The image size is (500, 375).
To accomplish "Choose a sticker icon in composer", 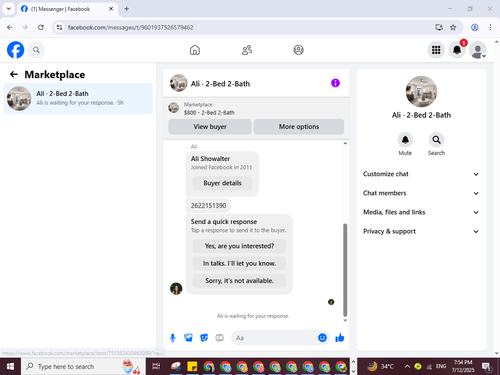I will coord(204,338).
